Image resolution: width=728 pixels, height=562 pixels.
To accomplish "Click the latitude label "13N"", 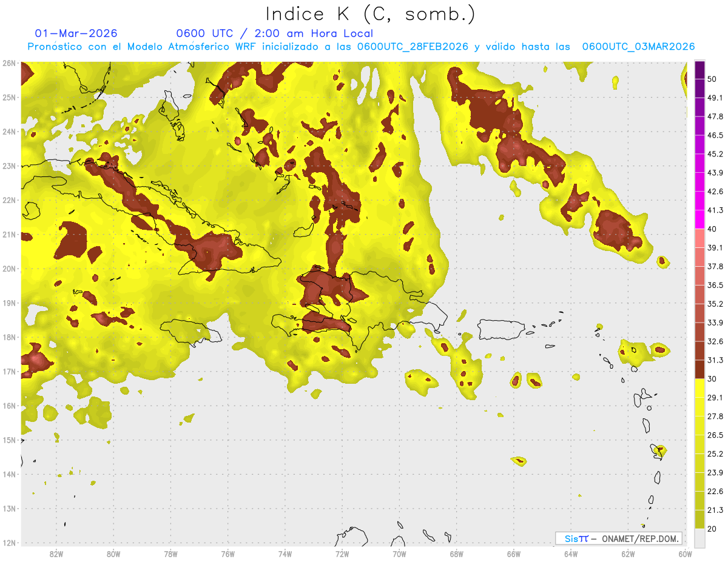I will point(9,509).
